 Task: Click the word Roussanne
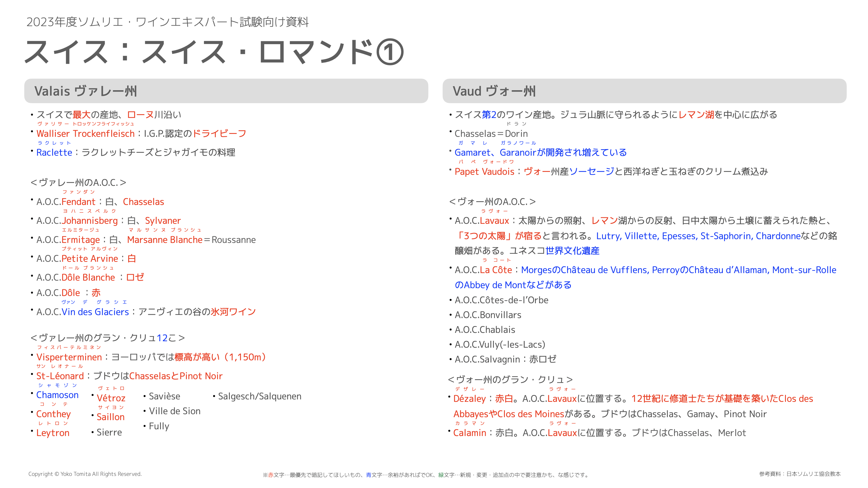234,240
